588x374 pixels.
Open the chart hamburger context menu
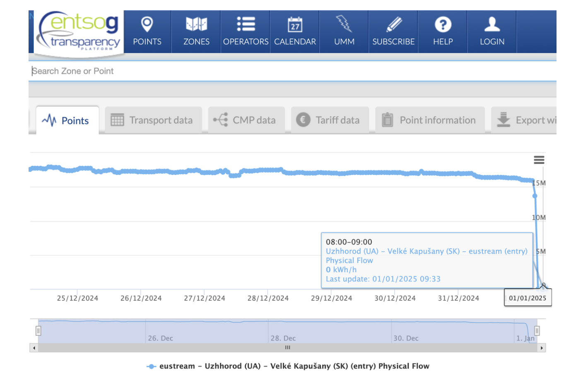coord(539,160)
